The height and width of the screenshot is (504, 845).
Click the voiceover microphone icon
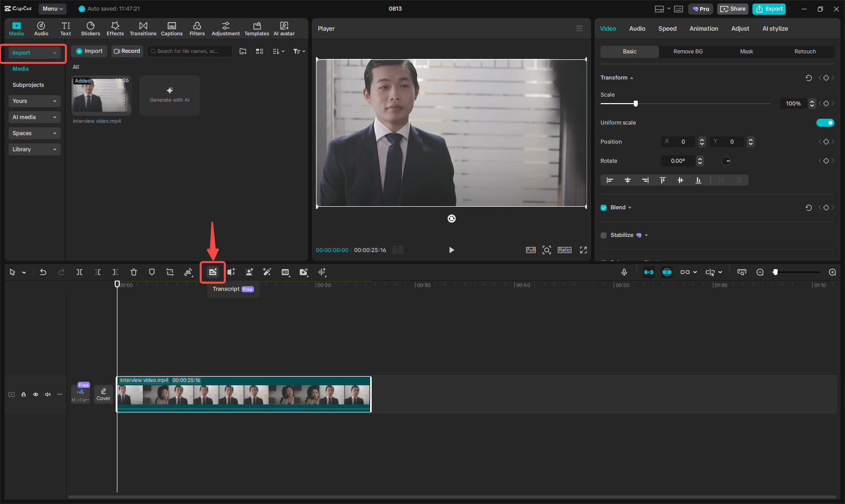[x=624, y=272]
